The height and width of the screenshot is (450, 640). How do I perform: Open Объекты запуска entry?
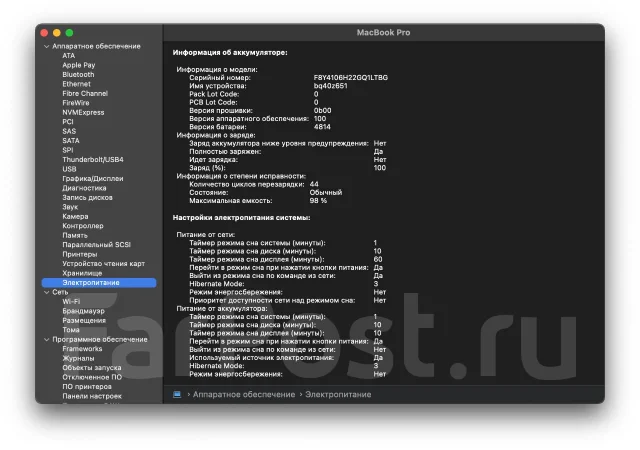pos(91,368)
